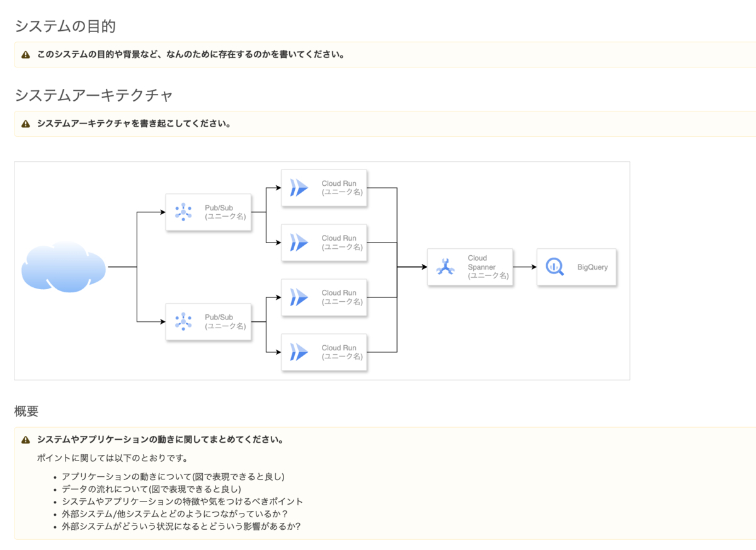This screenshot has height=550, width=756.
Task: Select the BigQuery magnifier icon
Action: coord(555,267)
